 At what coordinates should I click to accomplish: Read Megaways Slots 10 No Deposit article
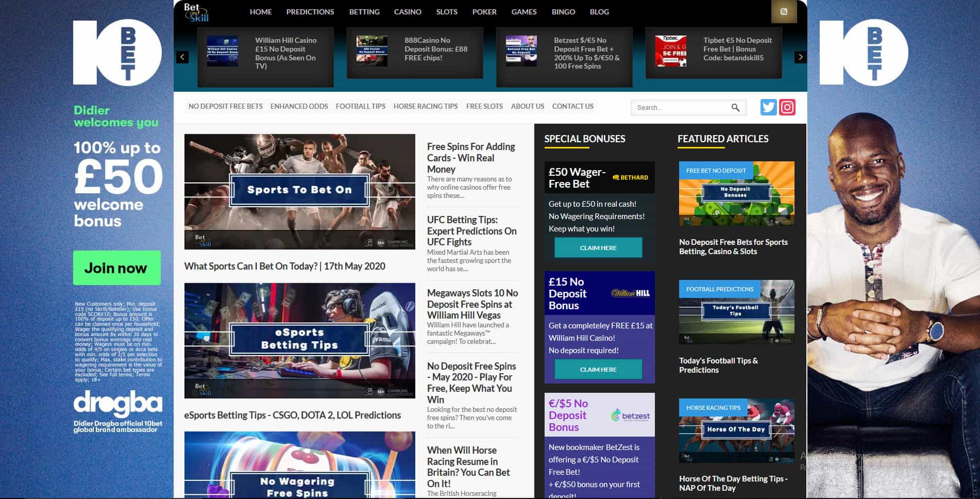pyautogui.click(x=472, y=304)
